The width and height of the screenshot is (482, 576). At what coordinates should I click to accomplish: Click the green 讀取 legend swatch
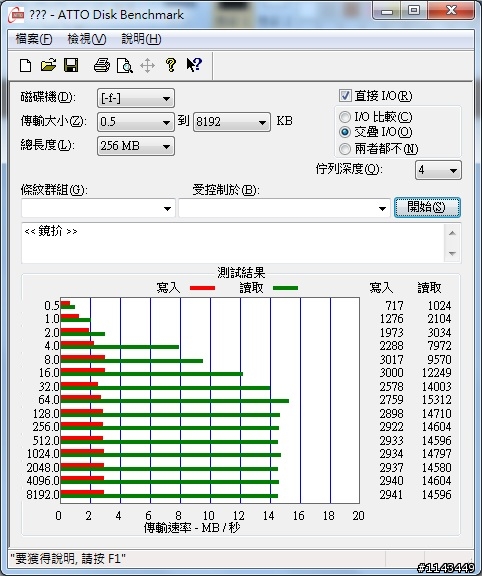coord(285,288)
